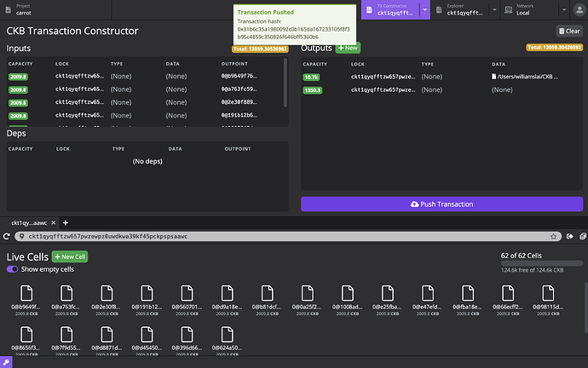This screenshot has width=588, height=368.
Task: Click the Inputs Total 12059.30526982 badge
Action: [260, 49]
